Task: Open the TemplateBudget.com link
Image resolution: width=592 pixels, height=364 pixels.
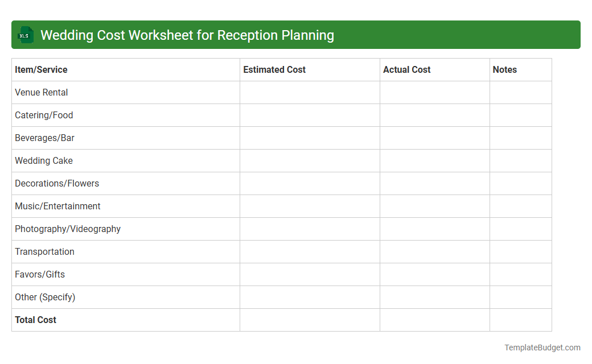Action: [541, 347]
